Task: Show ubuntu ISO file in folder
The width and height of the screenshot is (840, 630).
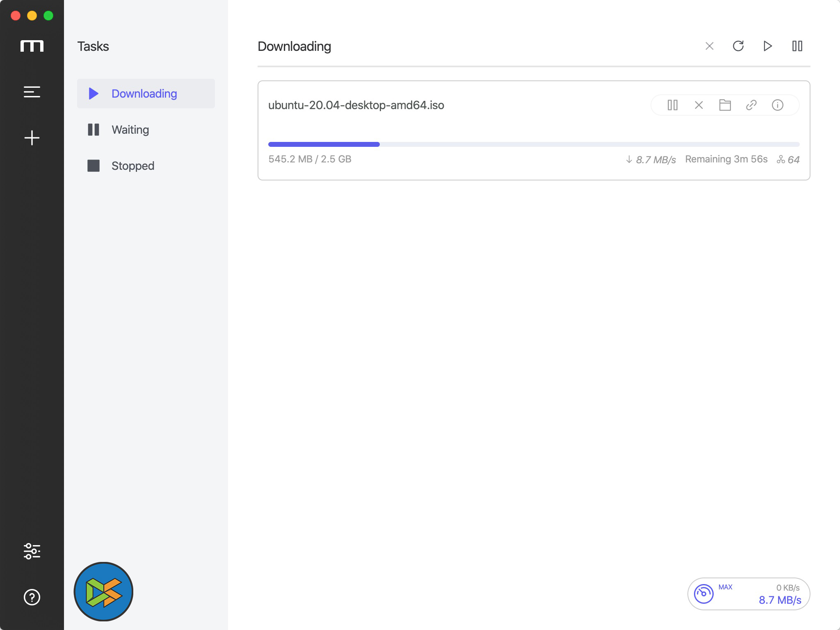Action: click(725, 105)
